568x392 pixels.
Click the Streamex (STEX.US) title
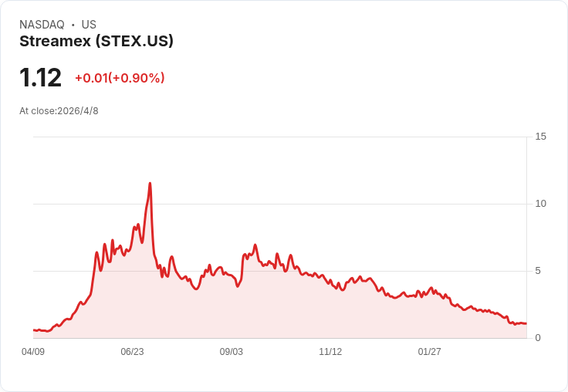tap(96, 41)
